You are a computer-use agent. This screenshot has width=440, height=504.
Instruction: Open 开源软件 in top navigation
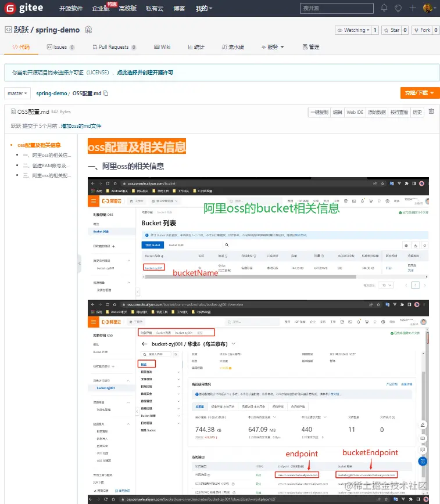tap(71, 8)
